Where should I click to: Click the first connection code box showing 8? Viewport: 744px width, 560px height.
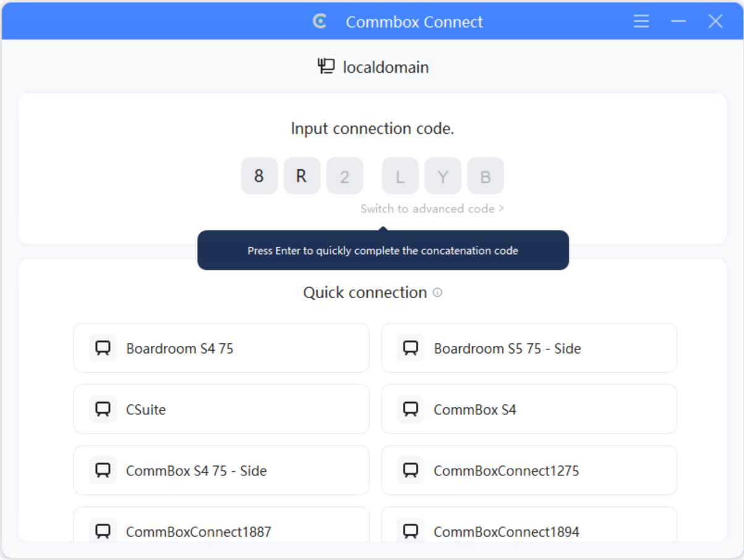(259, 176)
